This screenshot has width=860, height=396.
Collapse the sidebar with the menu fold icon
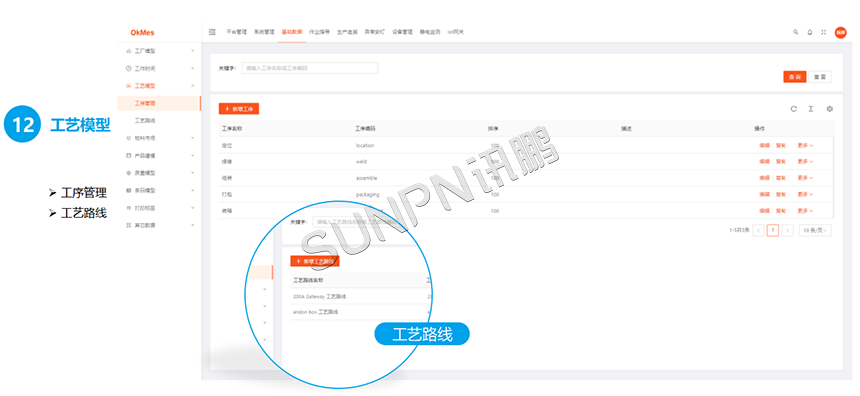click(x=212, y=32)
